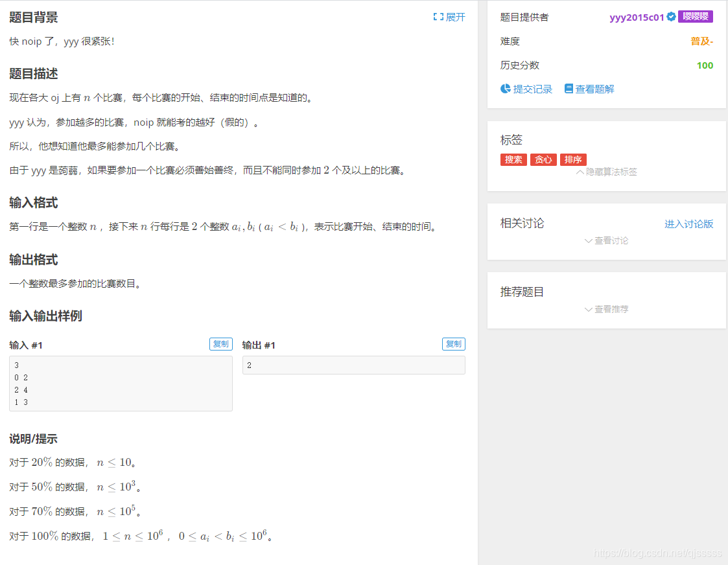Viewport: 728px width, 565px height.
Task: Expand 查看讨论 in the 相关讨论 panel
Action: [606, 240]
